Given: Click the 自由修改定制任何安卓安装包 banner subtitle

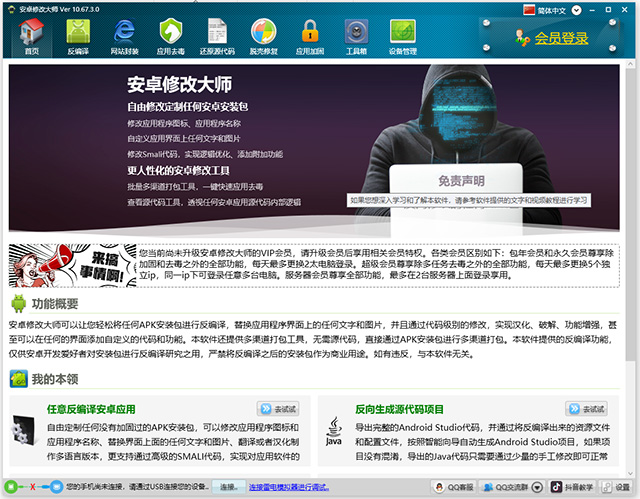Looking at the screenshot, I should pyautogui.click(x=187, y=107).
